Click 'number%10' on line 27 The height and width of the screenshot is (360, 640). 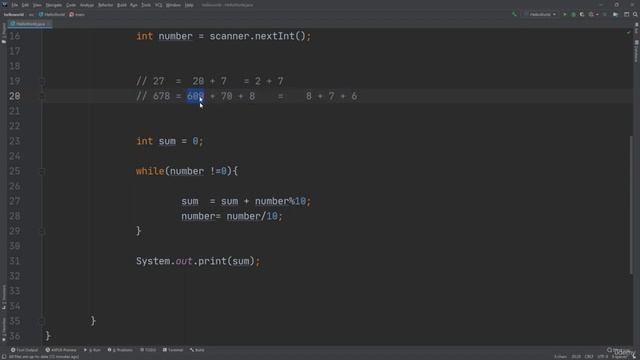coord(280,201)
